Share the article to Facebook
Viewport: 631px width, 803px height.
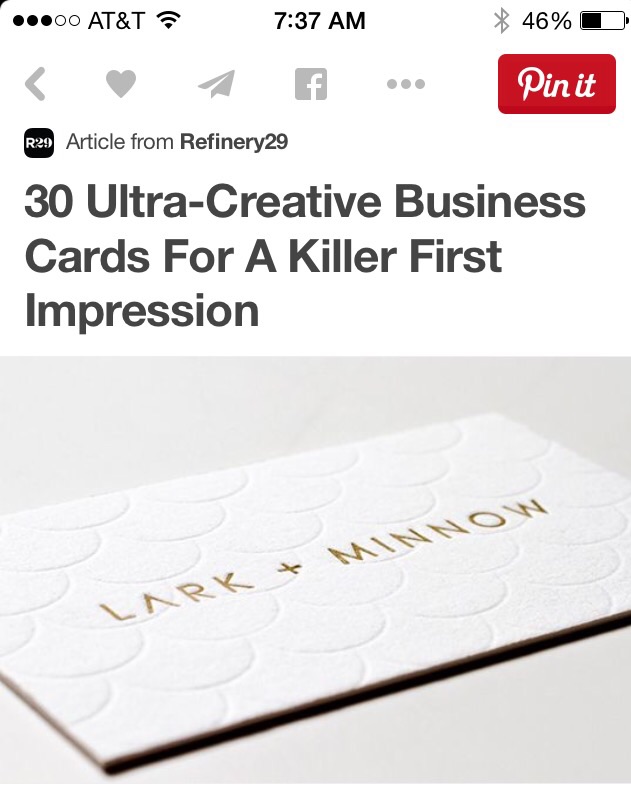pos(311,83)
